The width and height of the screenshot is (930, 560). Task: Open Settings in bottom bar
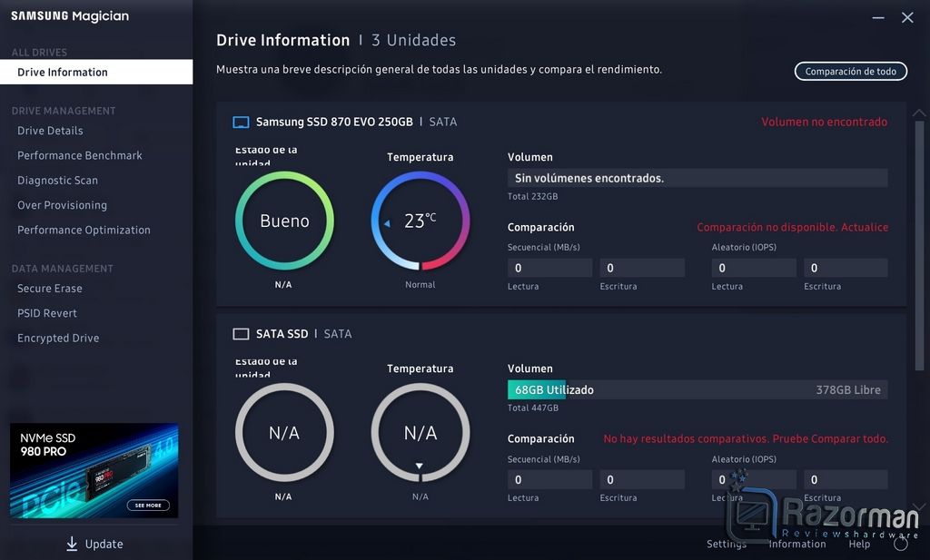pyautogui.click(x=726, y=544)
